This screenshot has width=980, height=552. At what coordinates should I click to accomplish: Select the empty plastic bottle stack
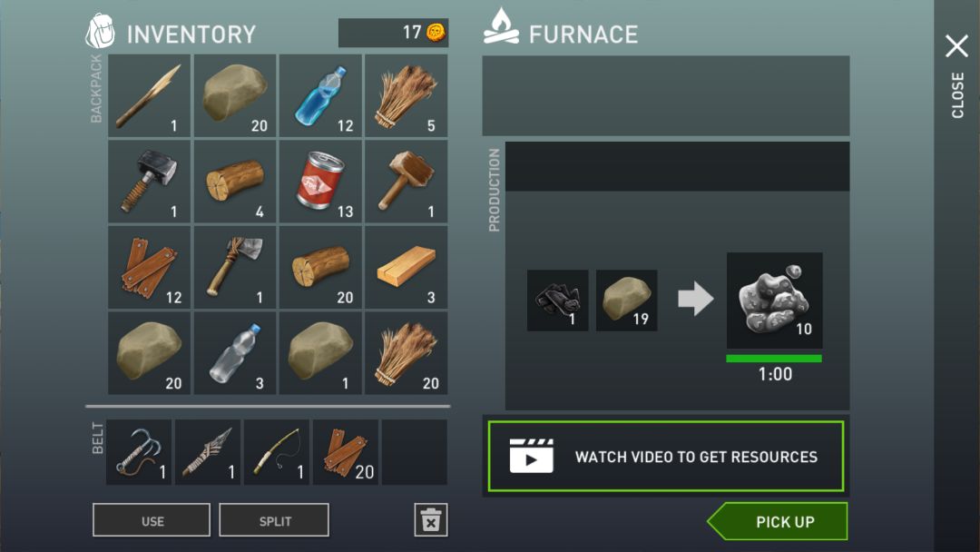[235, 353]
